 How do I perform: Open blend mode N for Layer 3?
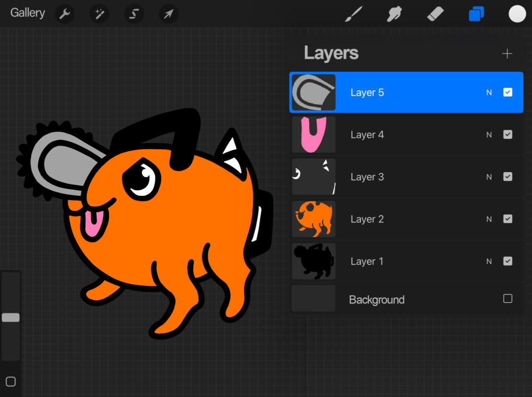488,177
